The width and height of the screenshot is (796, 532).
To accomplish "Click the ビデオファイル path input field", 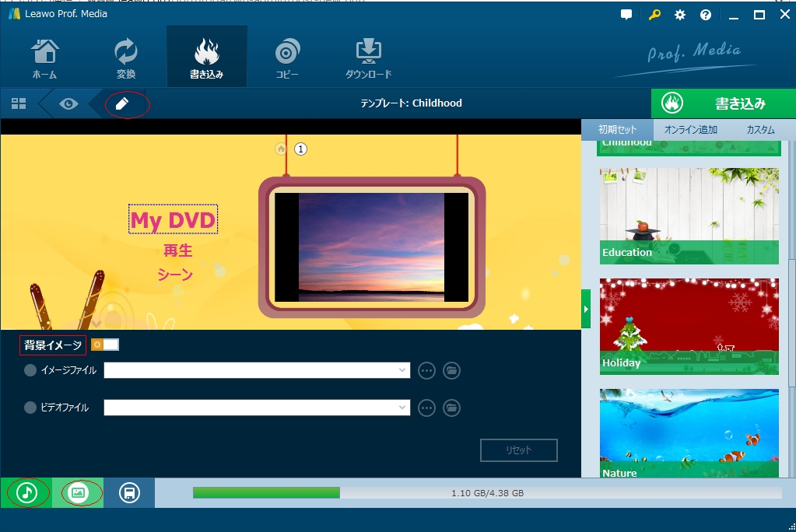I will click(x=257, y=407).
